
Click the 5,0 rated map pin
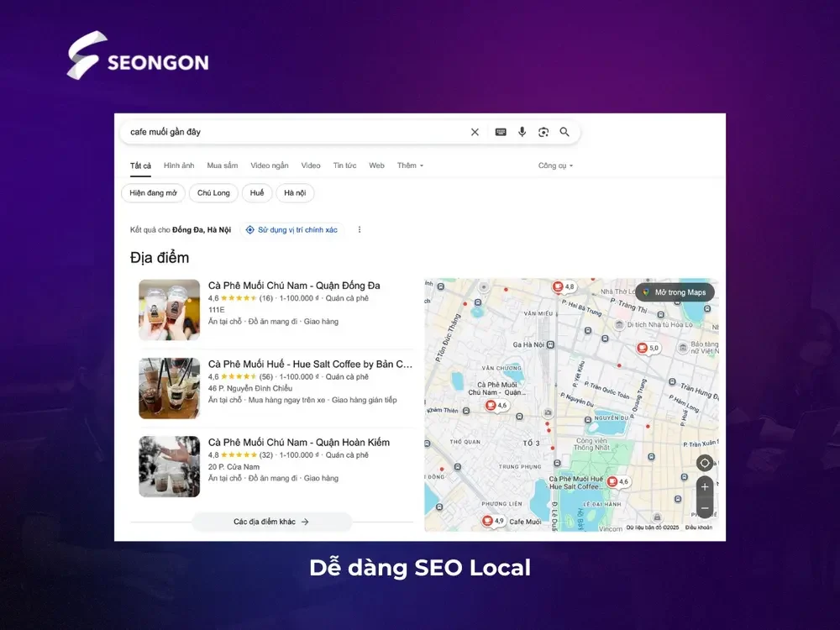point(648,349)
